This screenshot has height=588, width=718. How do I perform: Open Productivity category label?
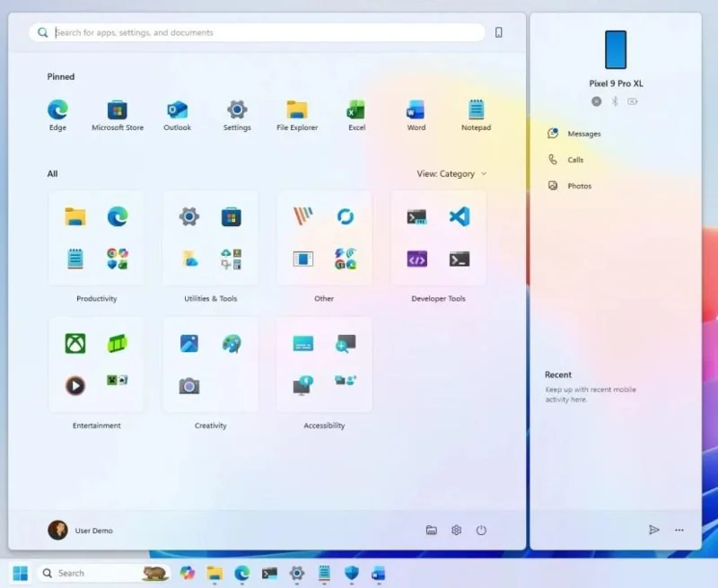(x=97, y=299)
